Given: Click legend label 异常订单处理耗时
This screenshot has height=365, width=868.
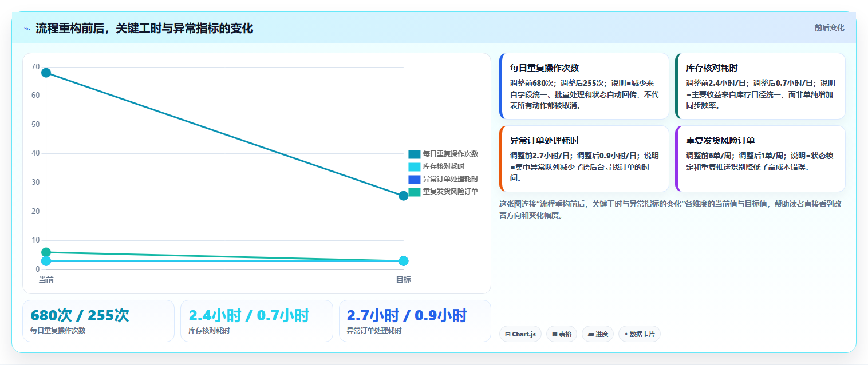Looking at the screenshot, I should 451,179.
